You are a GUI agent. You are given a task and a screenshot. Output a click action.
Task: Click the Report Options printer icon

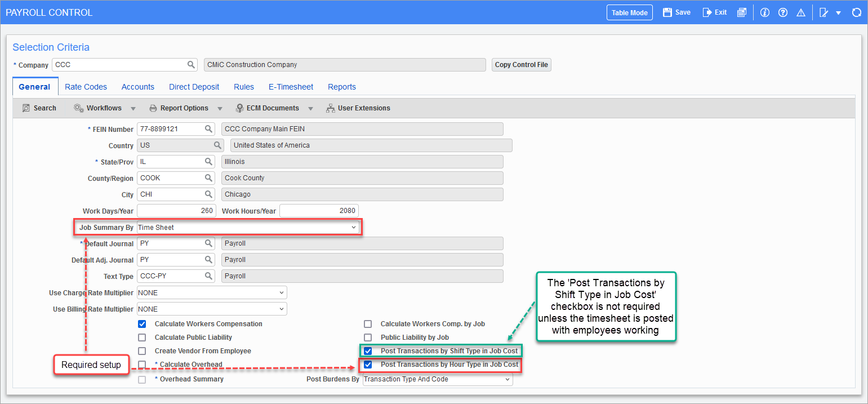pos(153,108)
